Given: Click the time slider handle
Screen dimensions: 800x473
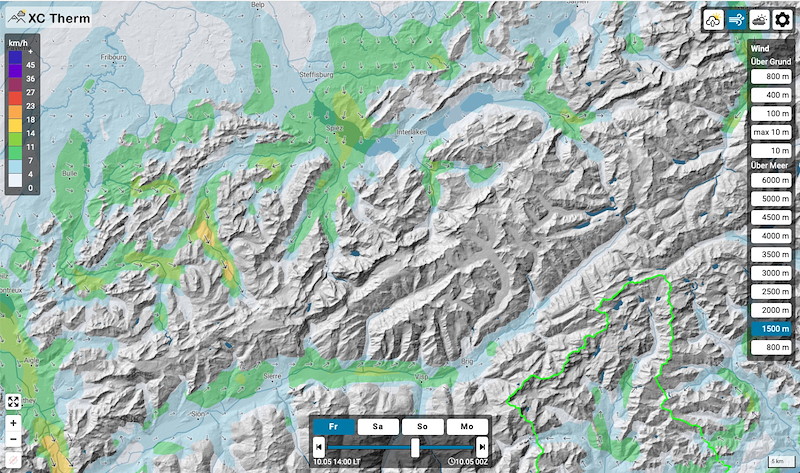Looking at the screenshot, I should click(x=415, y=446).
